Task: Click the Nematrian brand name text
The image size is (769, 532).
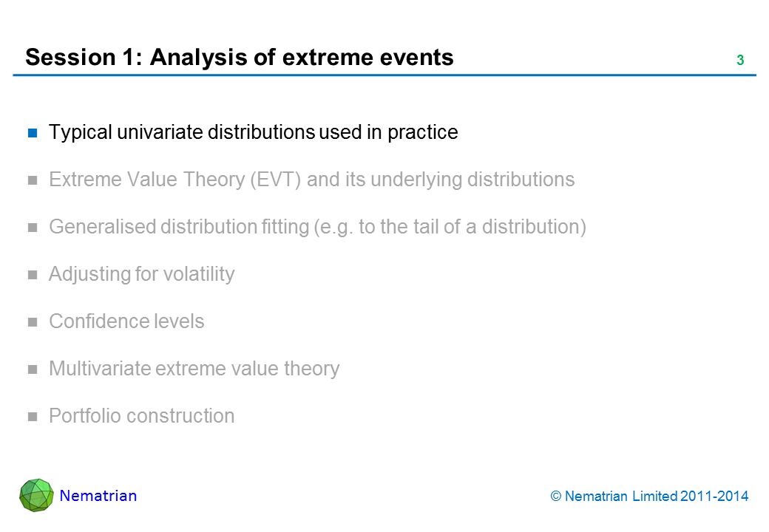Action: [x=98, y=496]
